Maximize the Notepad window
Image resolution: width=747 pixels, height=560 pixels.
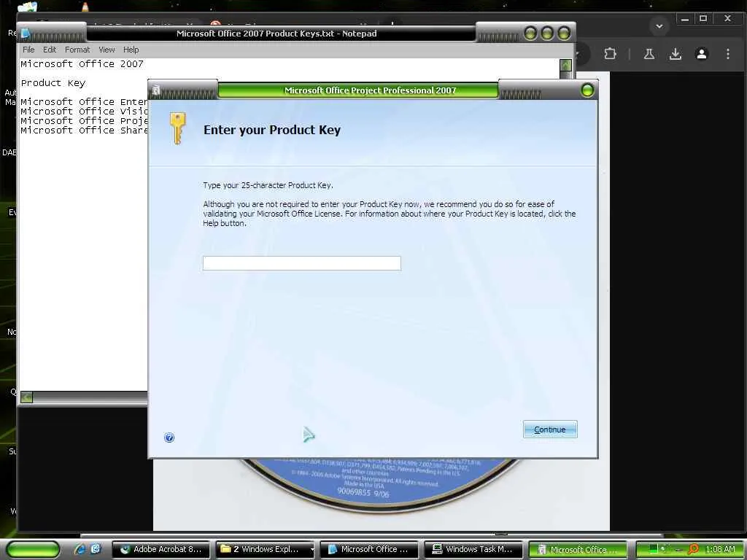point(547,33)
